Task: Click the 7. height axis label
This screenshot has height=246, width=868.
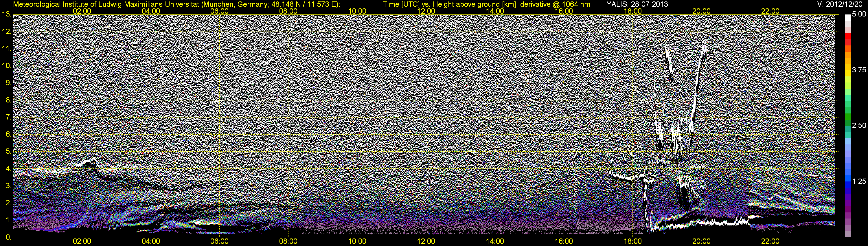Action: point(8,117)
